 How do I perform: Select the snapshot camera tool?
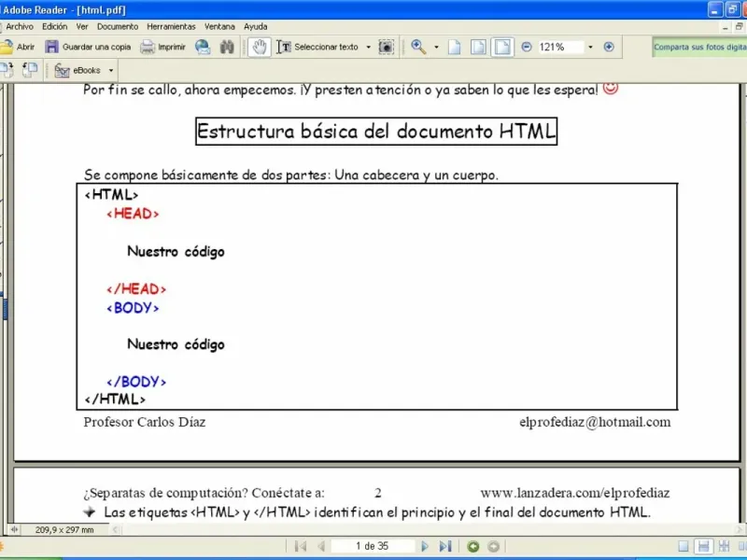point(386,47)
